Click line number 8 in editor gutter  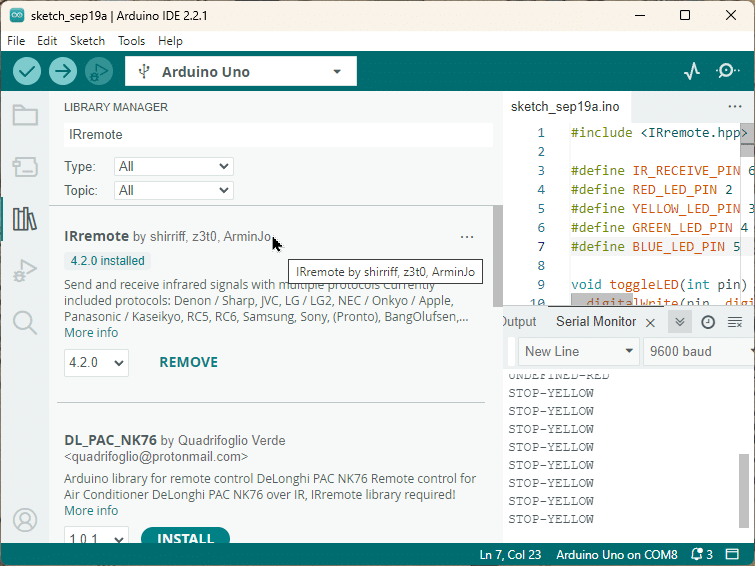(x=541, y=265)
